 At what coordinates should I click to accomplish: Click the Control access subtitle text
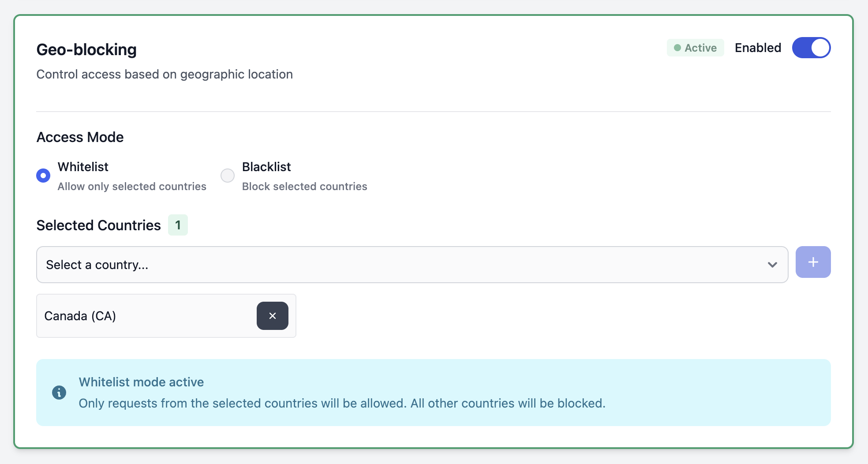click(x=164, y=74)
